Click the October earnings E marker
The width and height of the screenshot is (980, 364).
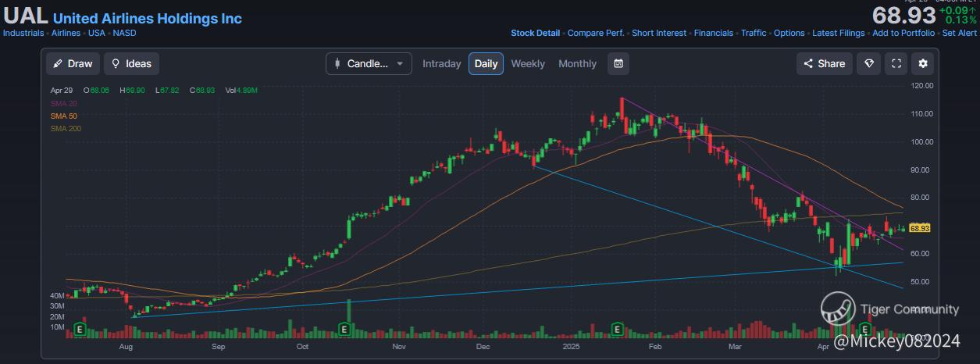(x=344, y=330)
